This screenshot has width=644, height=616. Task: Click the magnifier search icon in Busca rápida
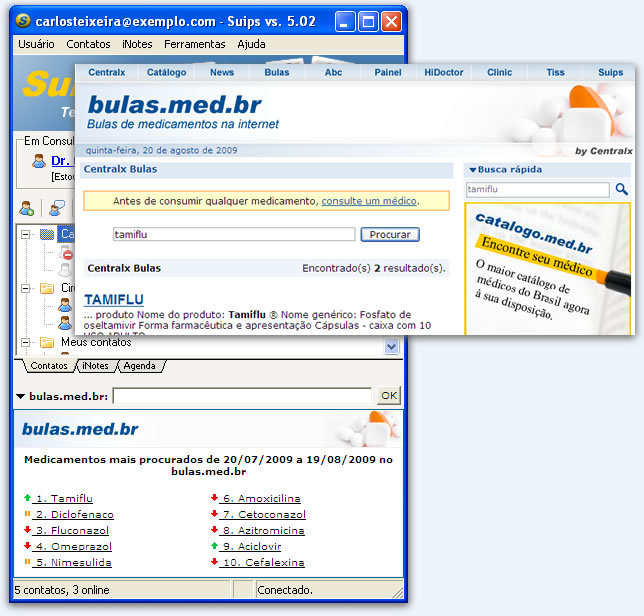pyautogui.click(x=621, y=189)
